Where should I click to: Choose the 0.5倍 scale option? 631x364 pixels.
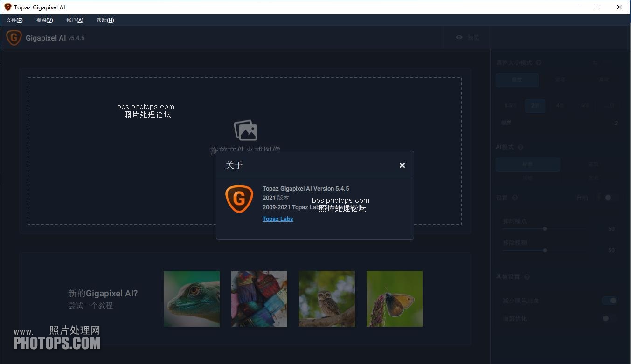tap(510, 106)
